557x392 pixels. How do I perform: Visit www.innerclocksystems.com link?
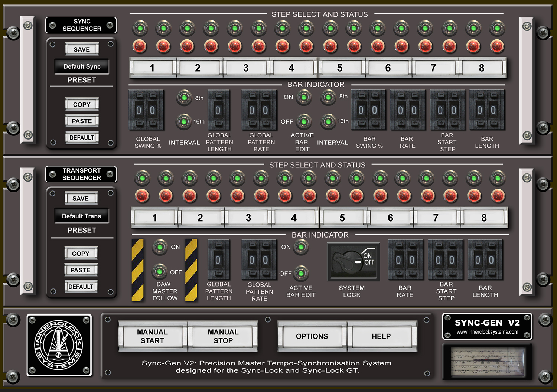(x=487, y=332)
